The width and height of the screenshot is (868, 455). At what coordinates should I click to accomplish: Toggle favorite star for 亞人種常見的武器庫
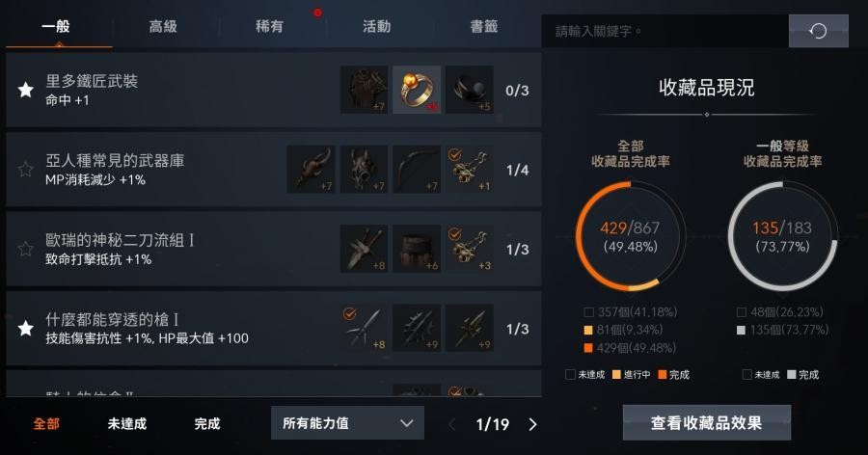click(x=25, y=169)
